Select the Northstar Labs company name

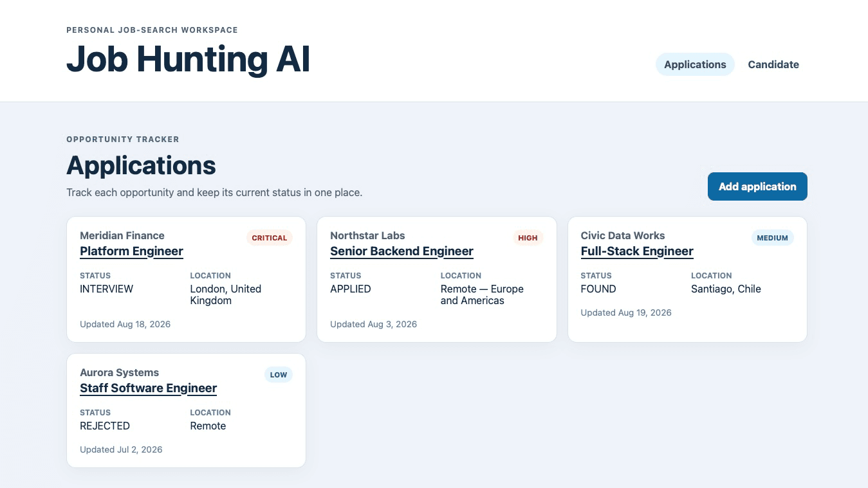(367, 235)
